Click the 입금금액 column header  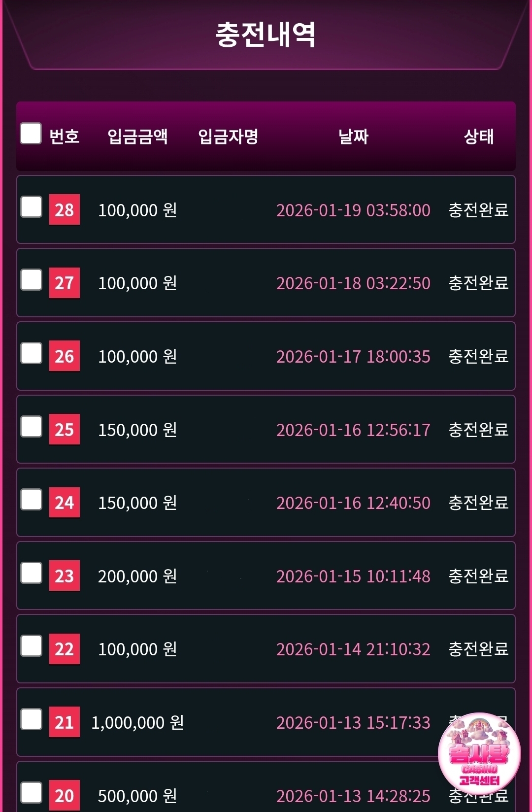point(137,136)
